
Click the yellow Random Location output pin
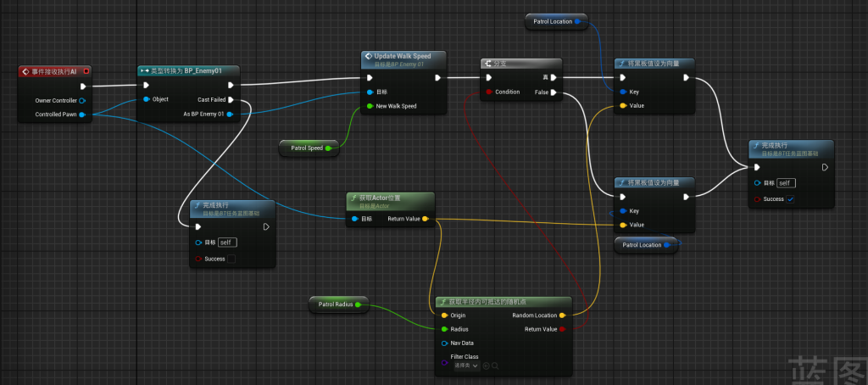pyautogui.click(x=564, y=315)
